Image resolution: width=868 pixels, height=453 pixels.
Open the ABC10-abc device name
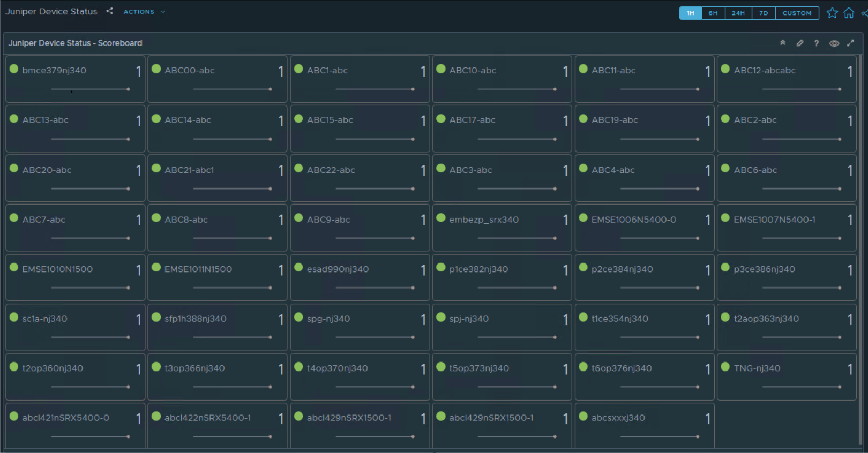pos(473,70)
